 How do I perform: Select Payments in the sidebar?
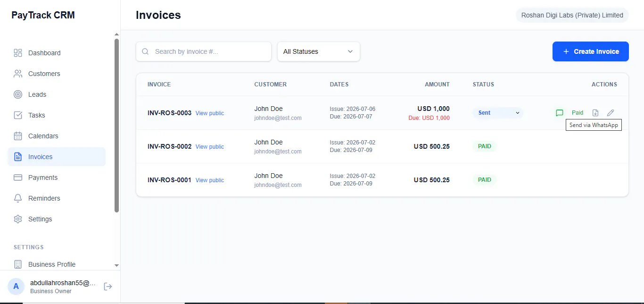[57, 177]
